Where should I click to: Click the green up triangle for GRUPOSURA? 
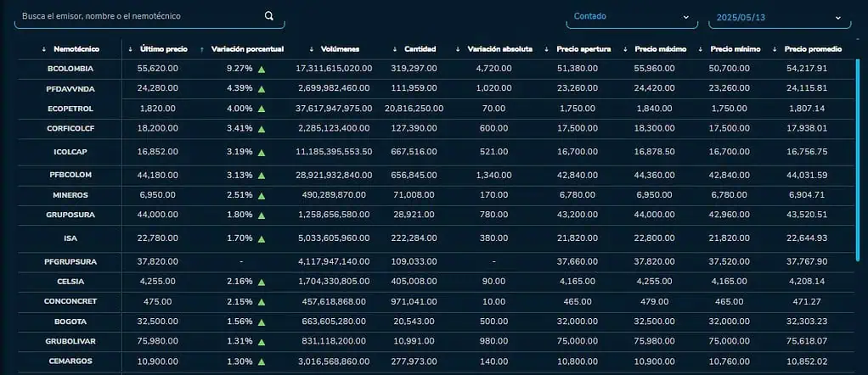pyautogui.click(x=262, y=215)
